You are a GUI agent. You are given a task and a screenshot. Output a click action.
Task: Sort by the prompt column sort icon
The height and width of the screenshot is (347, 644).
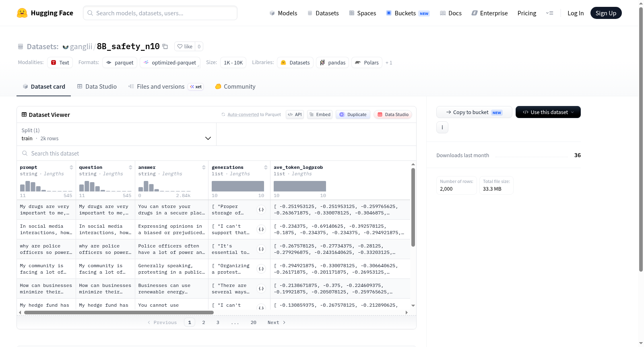coord(71,167)
